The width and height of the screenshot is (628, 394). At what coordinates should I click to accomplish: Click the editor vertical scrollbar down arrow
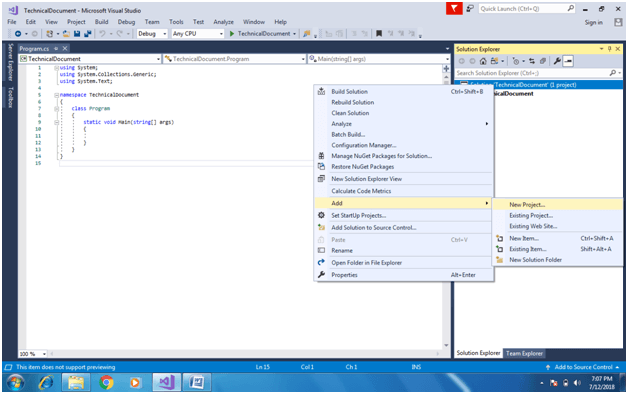tap(446, 346)
